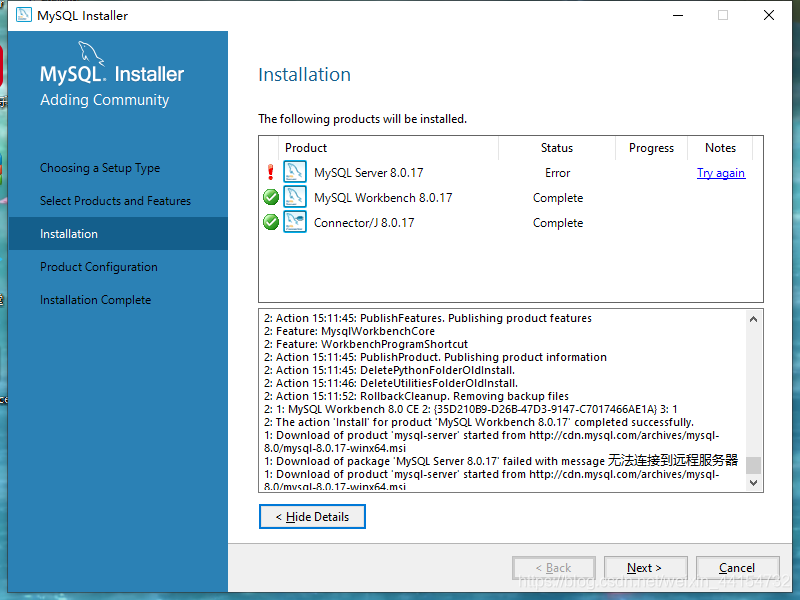Click log line 'Feature: MysqlWorkbenchCore'
The image size is (800, 600).
pos(349,331)
